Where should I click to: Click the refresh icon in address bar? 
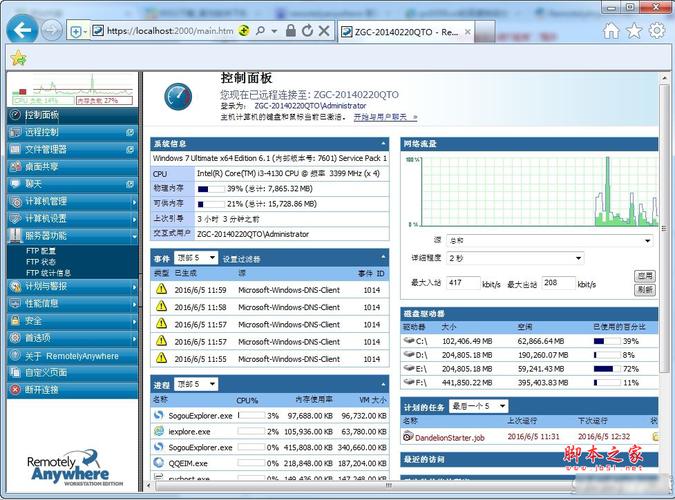pyautogui.click(x=307, y=31)
